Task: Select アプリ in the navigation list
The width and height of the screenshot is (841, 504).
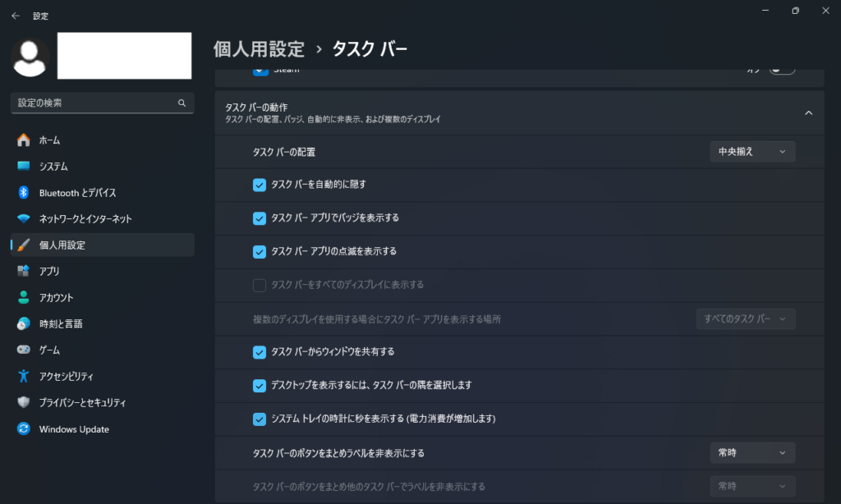Action: 103,272
